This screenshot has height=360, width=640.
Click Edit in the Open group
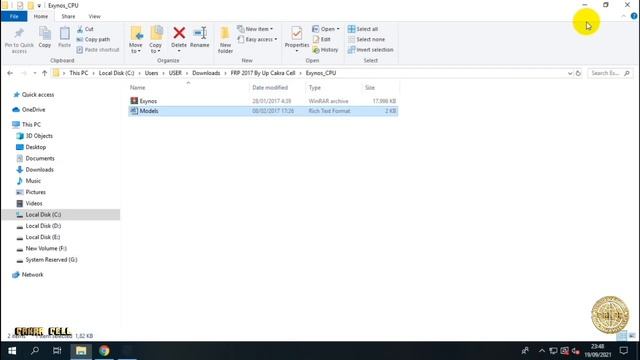[x=322, y=39]
